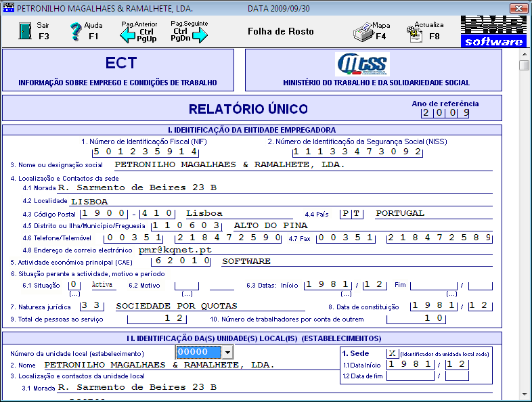Open Ajuda help question mark icon

tap(76, 32)
